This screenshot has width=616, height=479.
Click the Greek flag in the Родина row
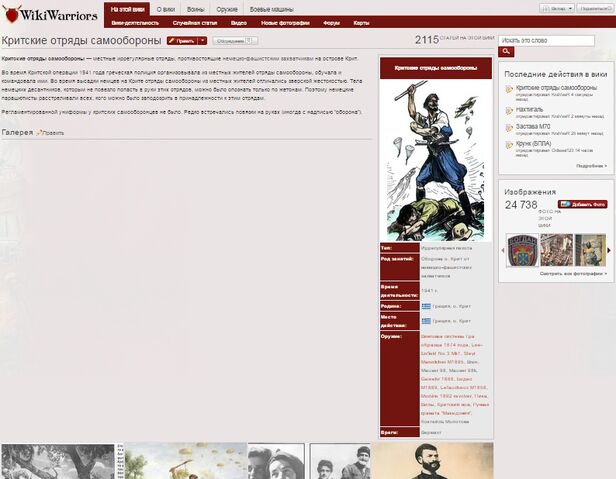point(426,306)
